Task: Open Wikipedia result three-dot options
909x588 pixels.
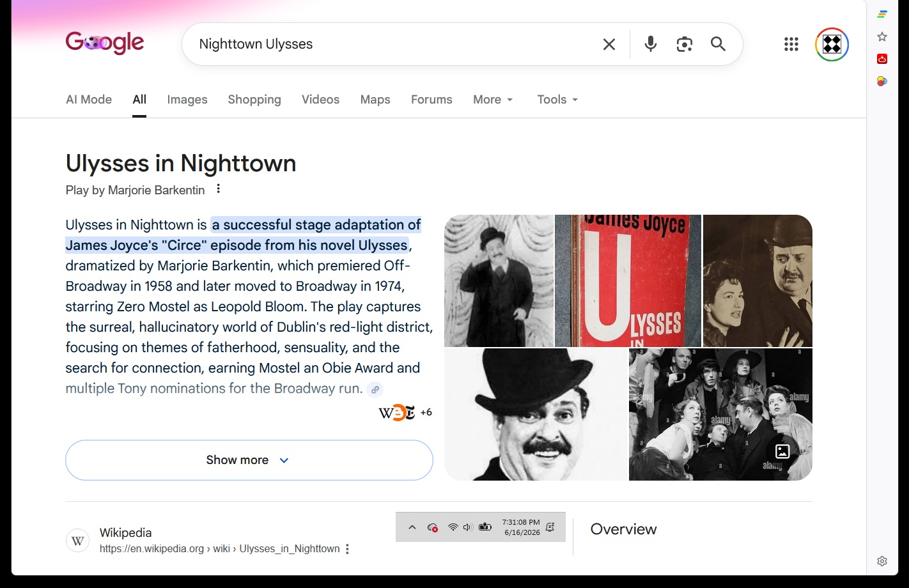Action: (347, 549)
